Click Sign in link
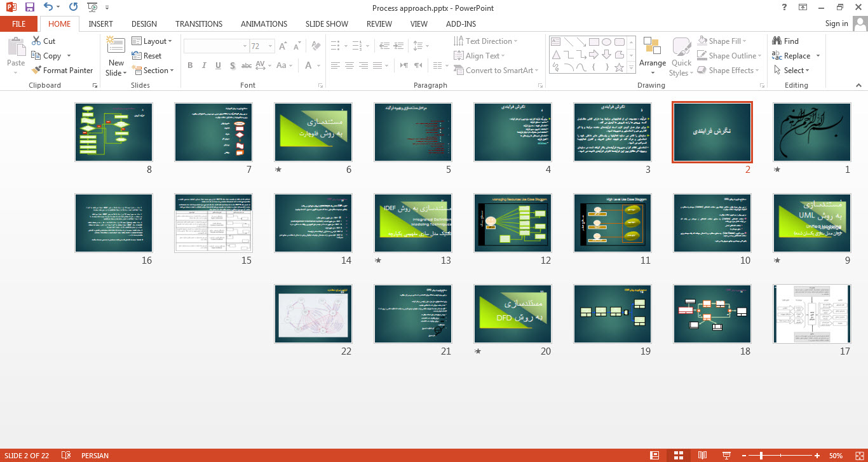This screenshot has width=868, height=462. [x=836, y=24]
